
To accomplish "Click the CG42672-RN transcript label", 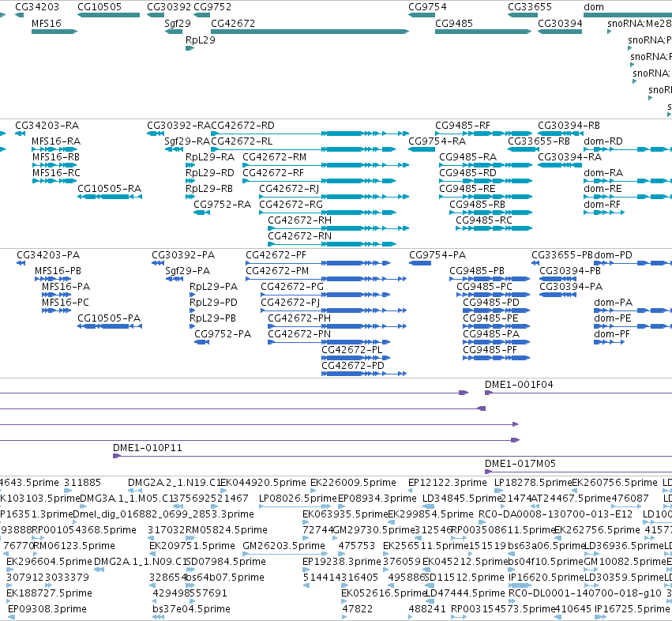I will (x=299, y=236).
